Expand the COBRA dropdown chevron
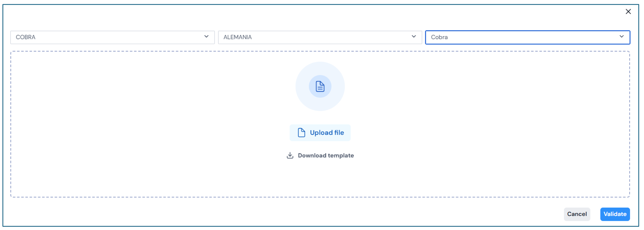 [x=206, y=36]
